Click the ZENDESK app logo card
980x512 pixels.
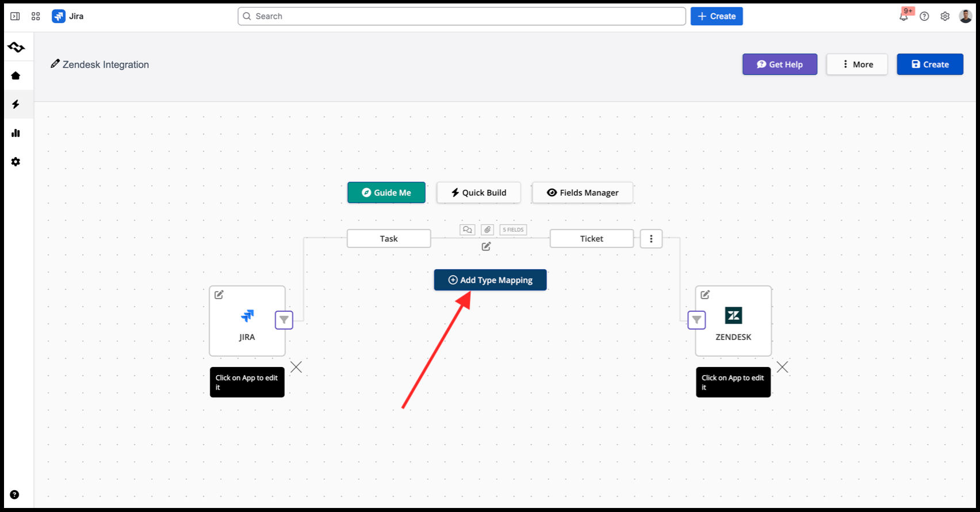click(x=733, y=321)
